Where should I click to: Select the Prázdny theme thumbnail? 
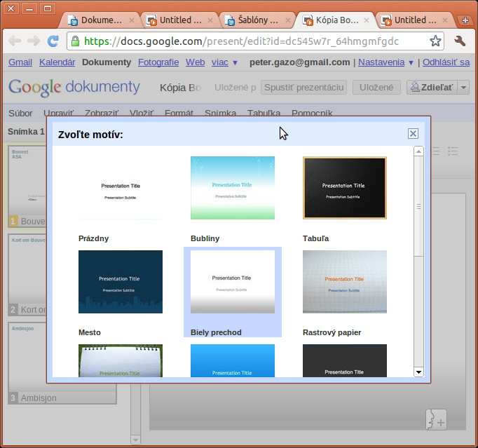(121, 188)
